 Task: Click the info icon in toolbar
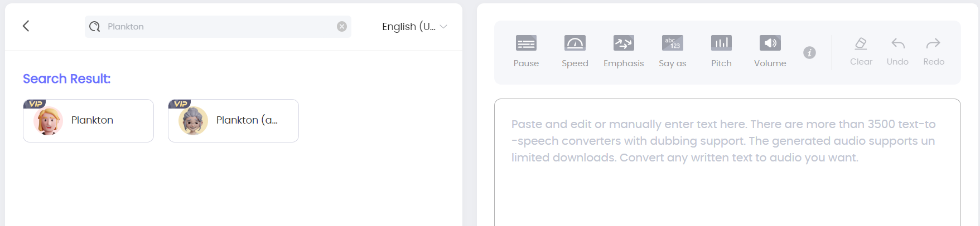point(809,52)
